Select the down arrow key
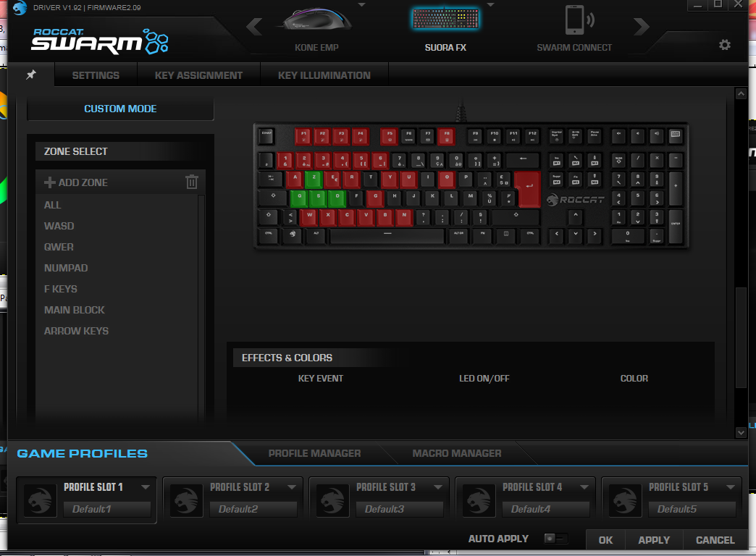The height and width of the screenshot is (556, 756). (x=576, y=235)
